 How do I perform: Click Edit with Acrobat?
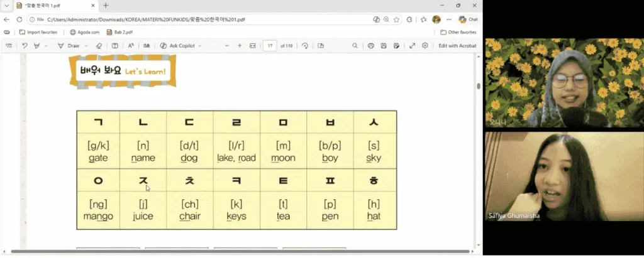tap(458, 46)
